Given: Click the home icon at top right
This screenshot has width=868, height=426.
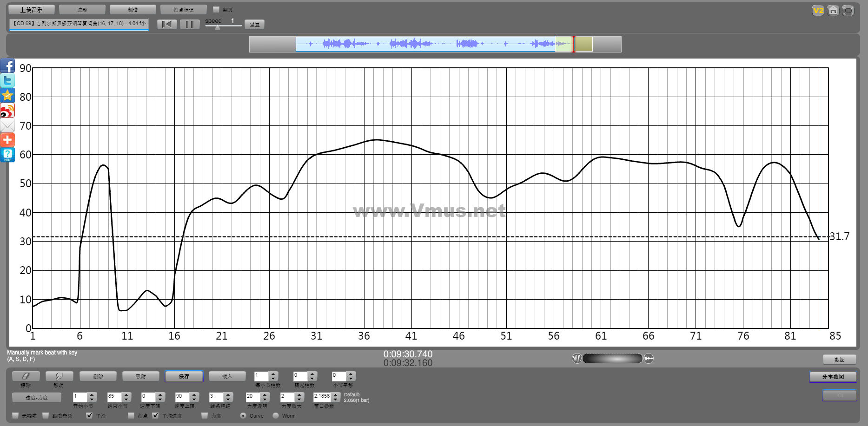Looking at the screenshot, I should (x=833, y=11).
